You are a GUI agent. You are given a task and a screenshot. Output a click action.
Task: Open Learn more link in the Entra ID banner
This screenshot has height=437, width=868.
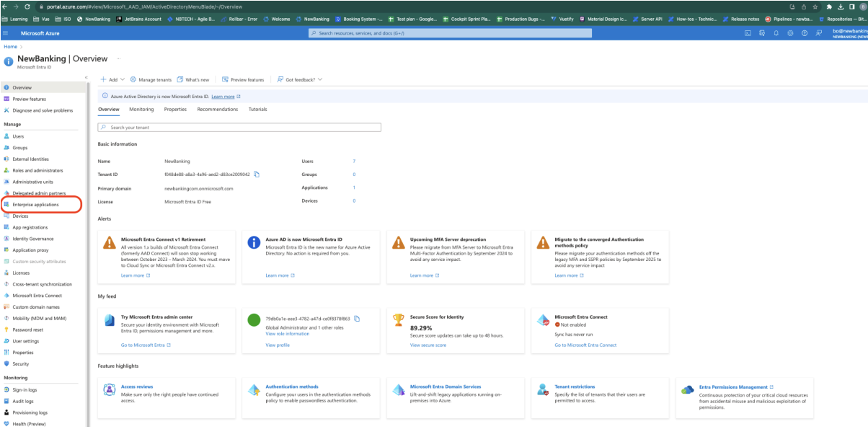[x=223, y=96]
